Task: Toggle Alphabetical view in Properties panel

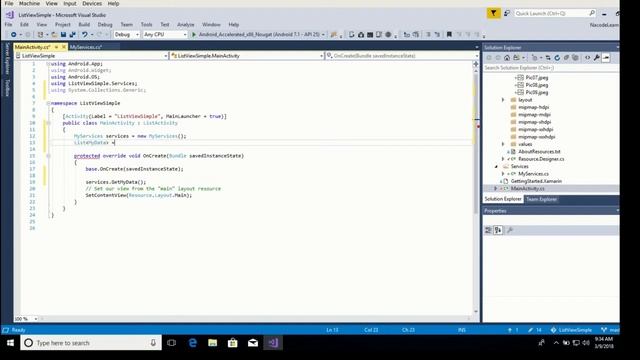Action: point(498,230)
